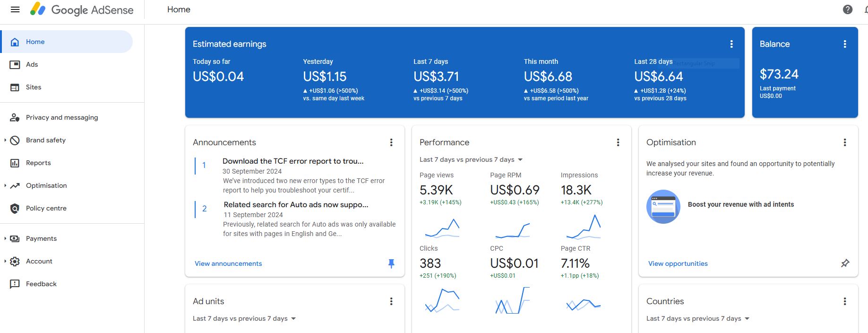Click the Home house icon in sidebar
Screen dimensions: 868x333
tap(15, 42)
